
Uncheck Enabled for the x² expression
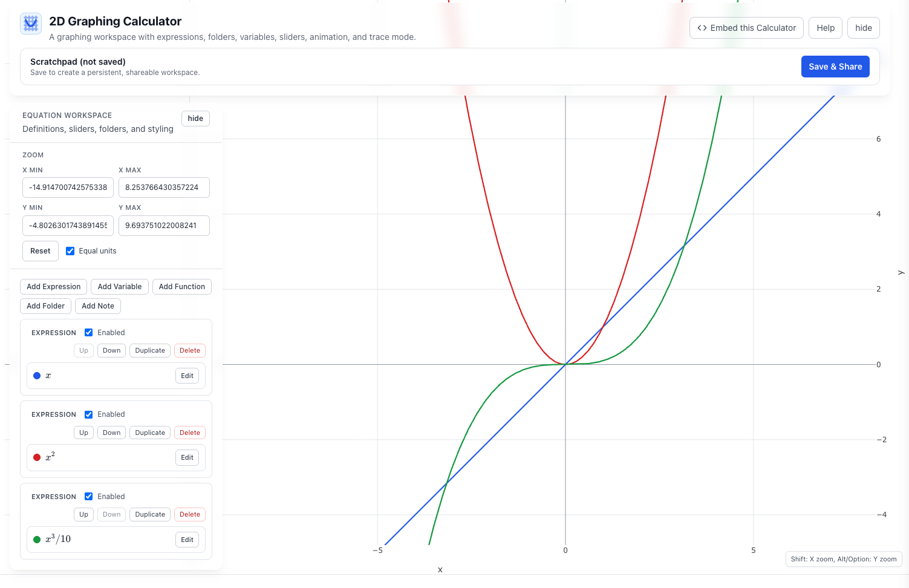pyautogui.click(x=89, y=414)
